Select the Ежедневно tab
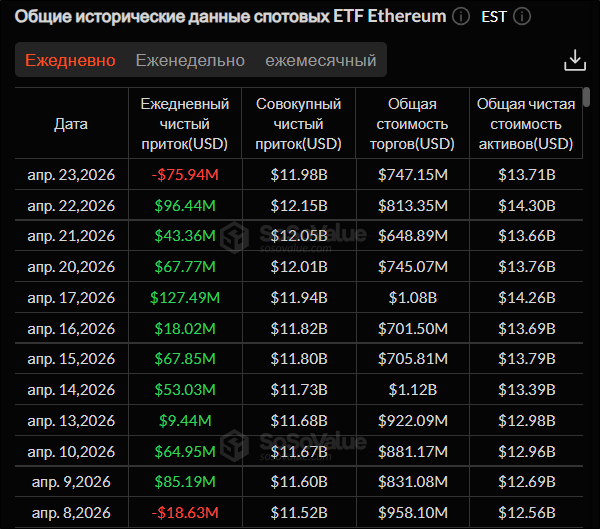The width and height of the screenshot is (600, 529). coord(70,61)
